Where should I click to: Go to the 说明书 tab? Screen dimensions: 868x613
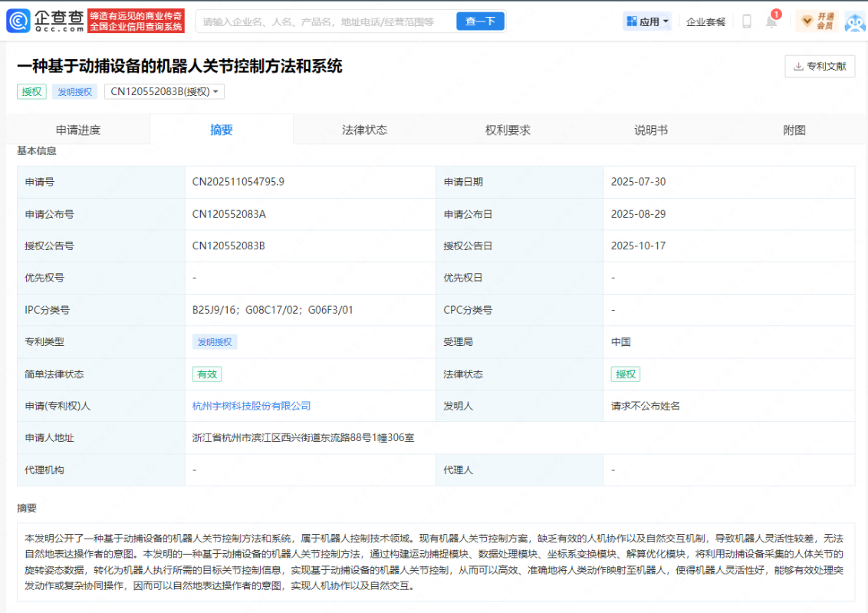(x=651, y=130)
